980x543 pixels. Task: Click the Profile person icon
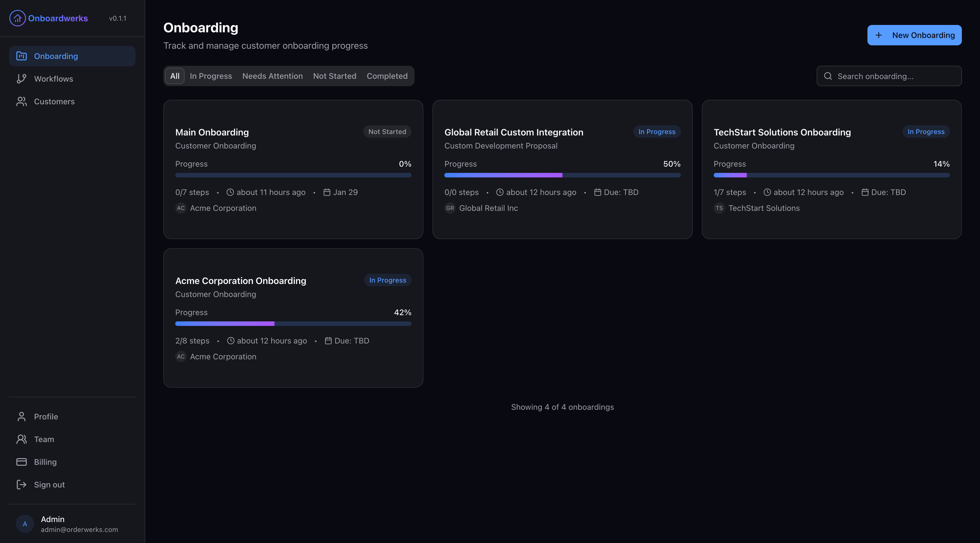(21, 417)
